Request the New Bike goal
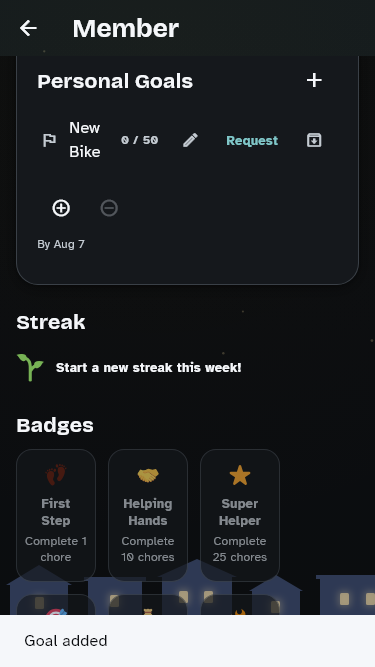The image size is (375, 667). click(x=252, y=140)
